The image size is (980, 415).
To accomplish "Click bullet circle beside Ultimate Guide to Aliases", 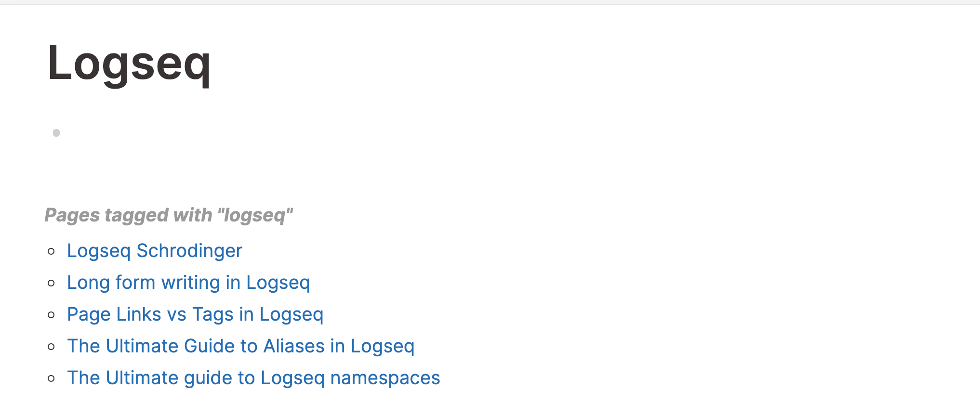I will [x=52, y=347].
